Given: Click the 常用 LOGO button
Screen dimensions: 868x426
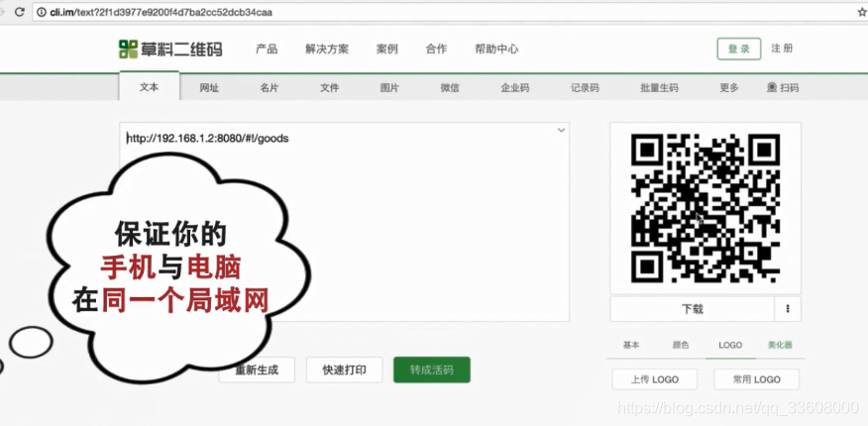Looking at the screenshot, I should (757, 379).
